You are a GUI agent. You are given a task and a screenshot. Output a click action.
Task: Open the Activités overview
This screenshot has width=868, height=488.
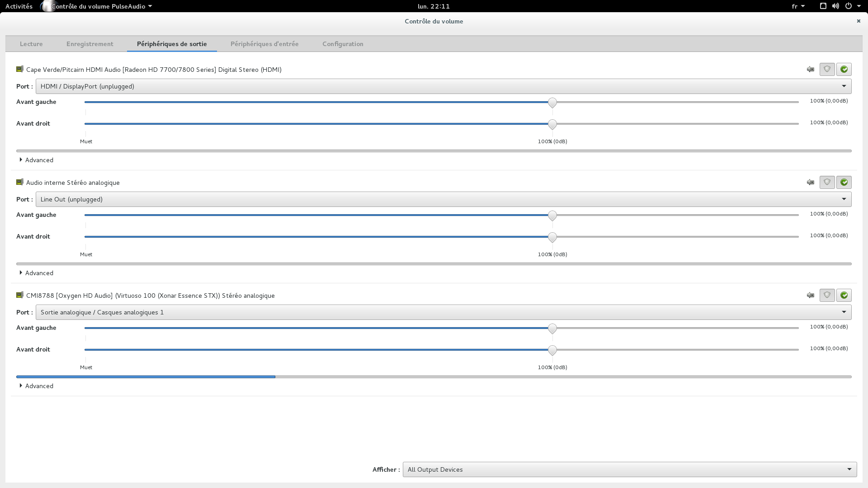19,6
